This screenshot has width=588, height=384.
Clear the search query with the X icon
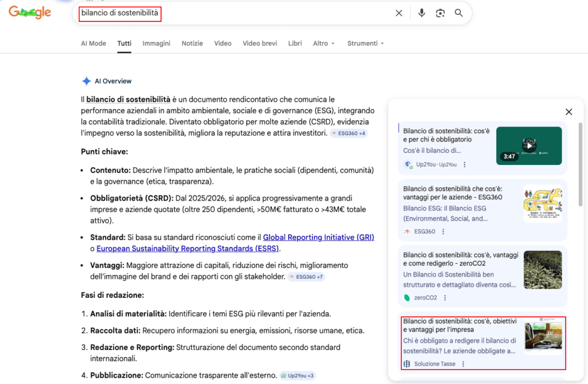pyautogui.click(x=399, y=13)
